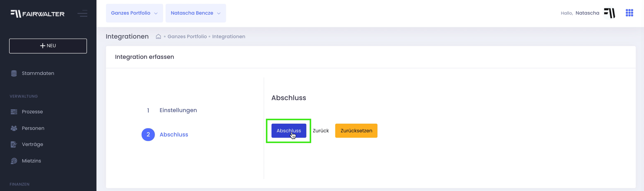Select step 2 Abschluss in wizard
Screen dimensions: 644x191
(x=174, y=135)
